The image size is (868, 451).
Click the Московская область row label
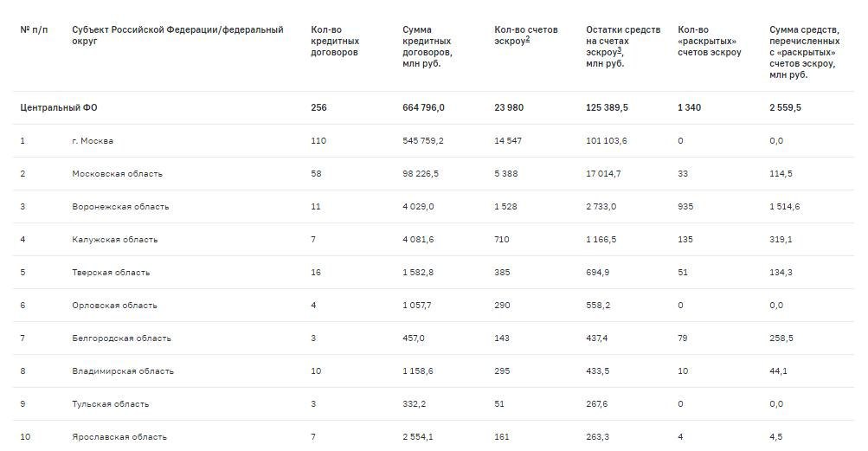pyautogui.click(x=118, y=173)
